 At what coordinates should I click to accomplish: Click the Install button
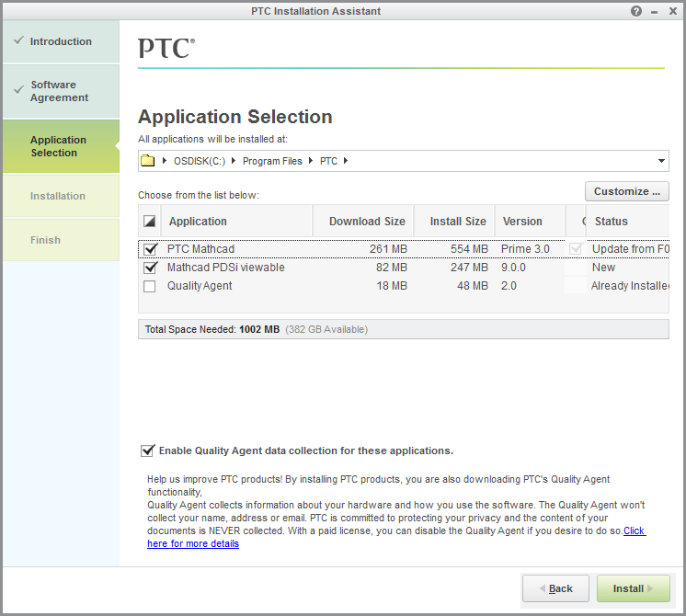click(x=633, y=588)
